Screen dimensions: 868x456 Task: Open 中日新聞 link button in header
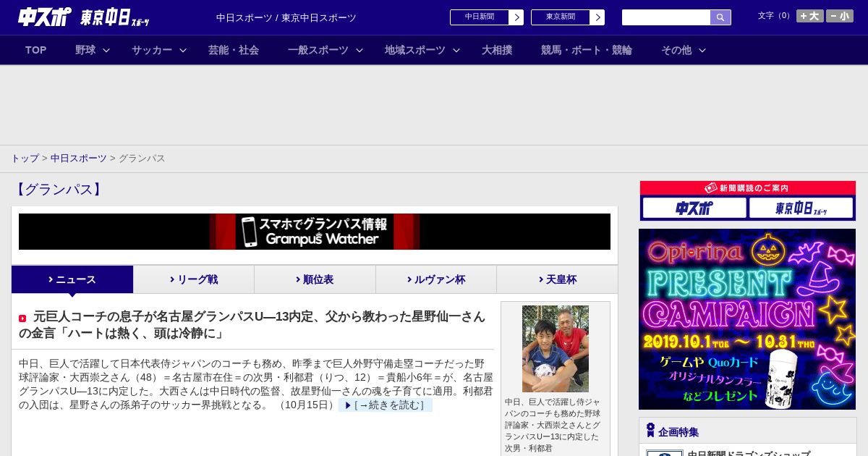[x=480, y=17]
